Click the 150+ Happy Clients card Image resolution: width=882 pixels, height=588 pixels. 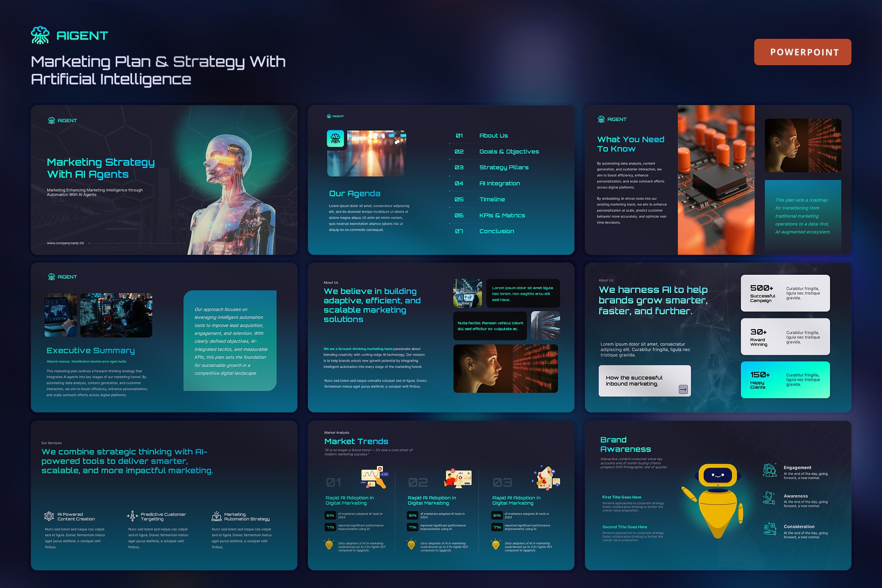coord(785,380)
